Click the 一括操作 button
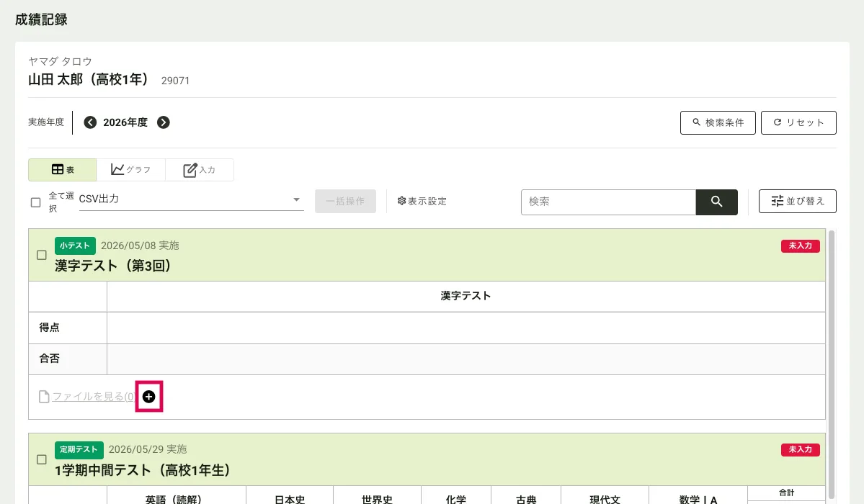The image size is (864, 504). 345,201
